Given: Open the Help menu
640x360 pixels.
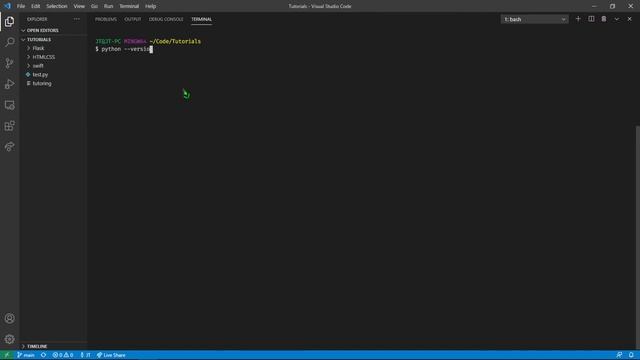Looking at the screenshot, I should (151, 6).
